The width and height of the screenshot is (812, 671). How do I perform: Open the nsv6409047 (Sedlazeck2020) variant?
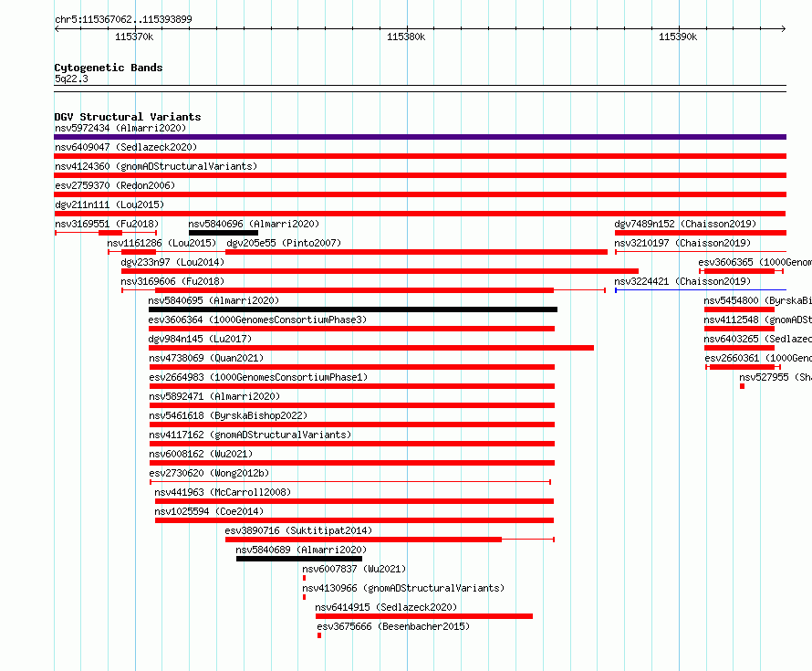click(126, 147)
